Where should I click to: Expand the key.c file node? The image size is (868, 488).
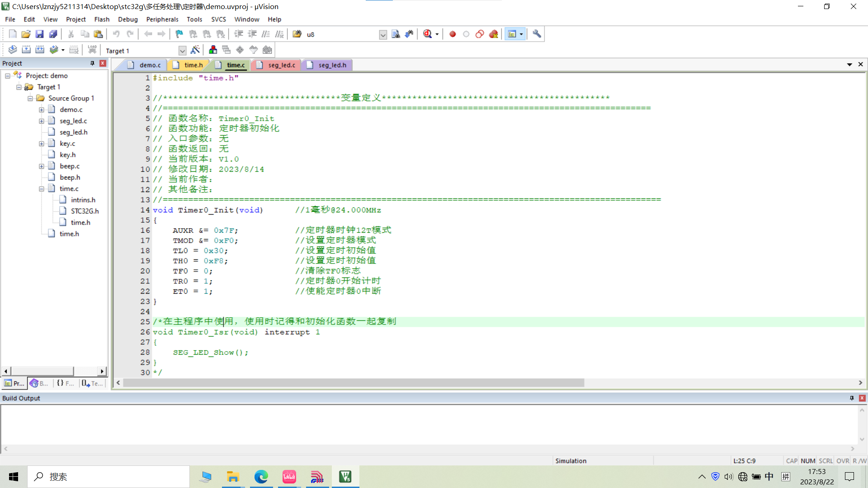point(42,144)
